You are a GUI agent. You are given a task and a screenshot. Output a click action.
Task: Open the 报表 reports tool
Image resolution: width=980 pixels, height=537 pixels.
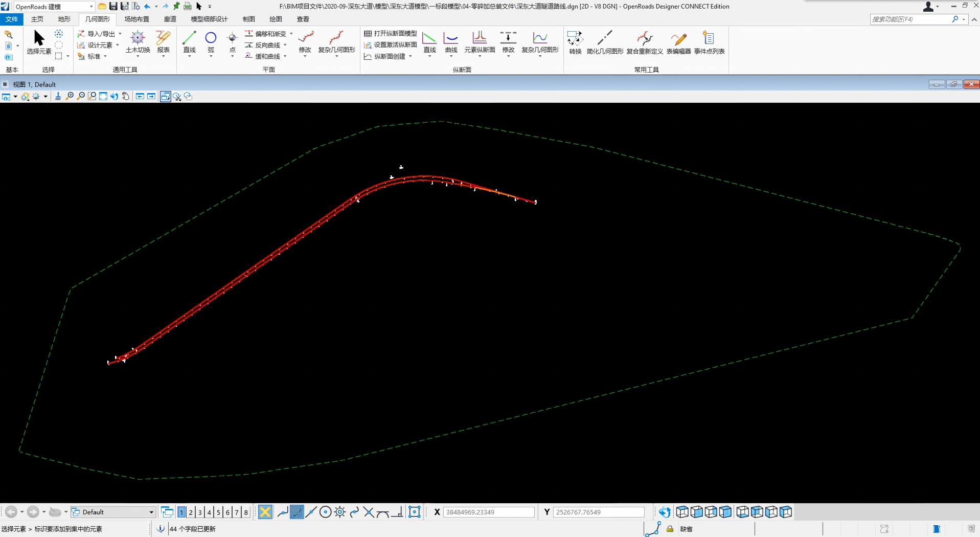coord(163,42)
